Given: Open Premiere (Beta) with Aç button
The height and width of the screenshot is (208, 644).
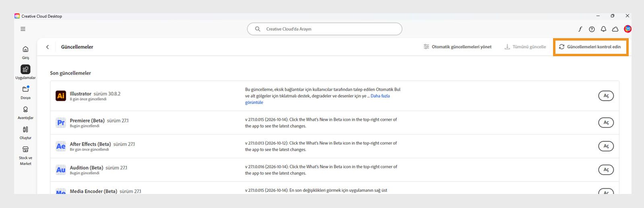Looking at the screenshot, I should [x=606, y=122].
